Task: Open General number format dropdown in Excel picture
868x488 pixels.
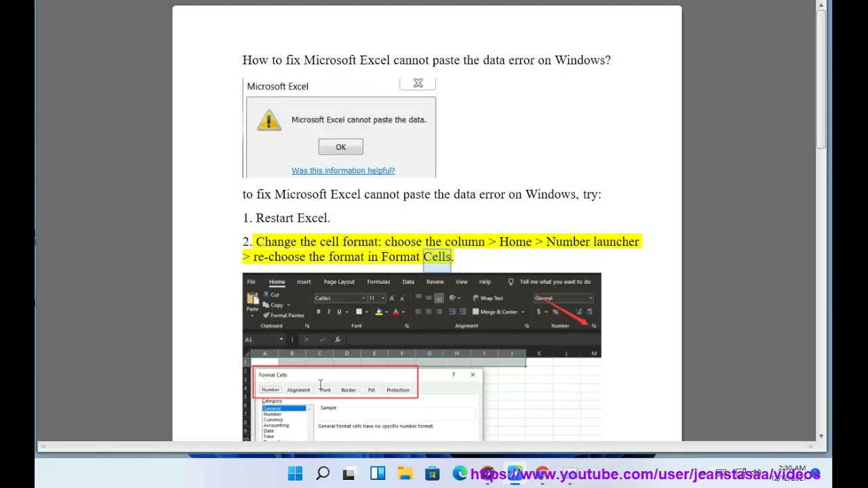Action: click(x=591, y=298)
